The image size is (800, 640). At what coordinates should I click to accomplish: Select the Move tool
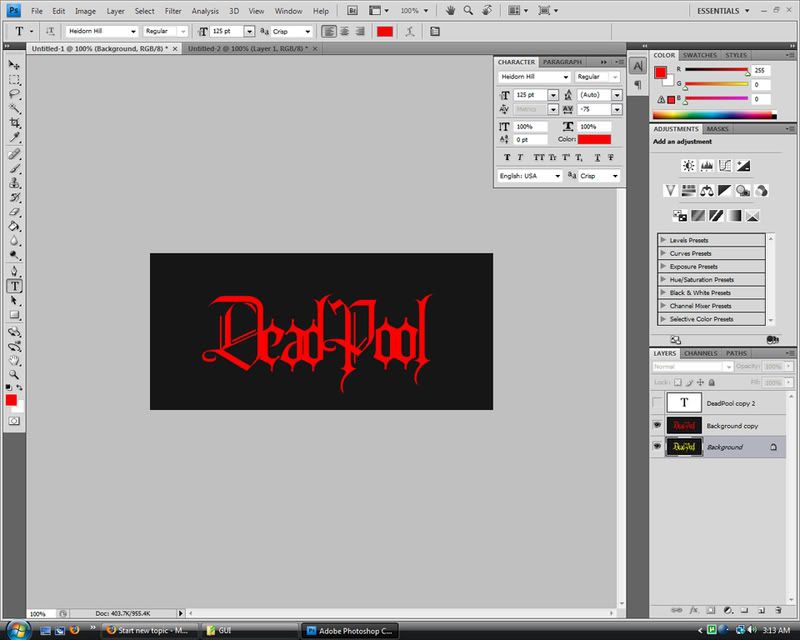coord(14,65)
